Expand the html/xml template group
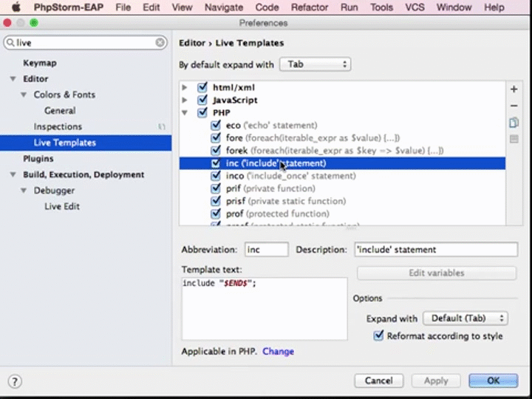Screen dimensions: 532x399 coord(185,87)
